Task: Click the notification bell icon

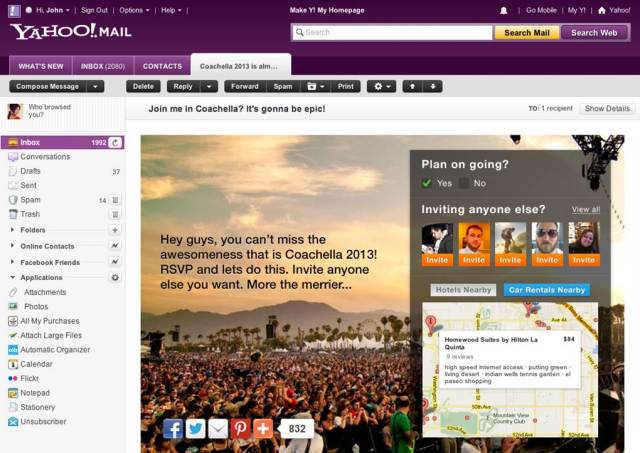Action: [504, 11]
